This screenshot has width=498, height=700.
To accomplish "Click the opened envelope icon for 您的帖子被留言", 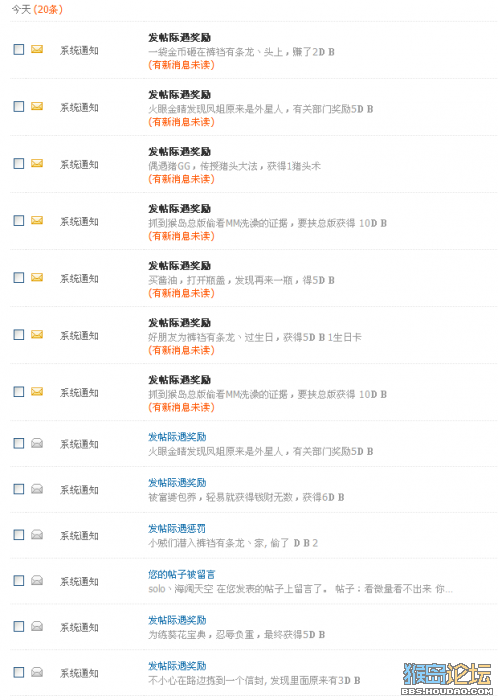I will pos(37,580).
